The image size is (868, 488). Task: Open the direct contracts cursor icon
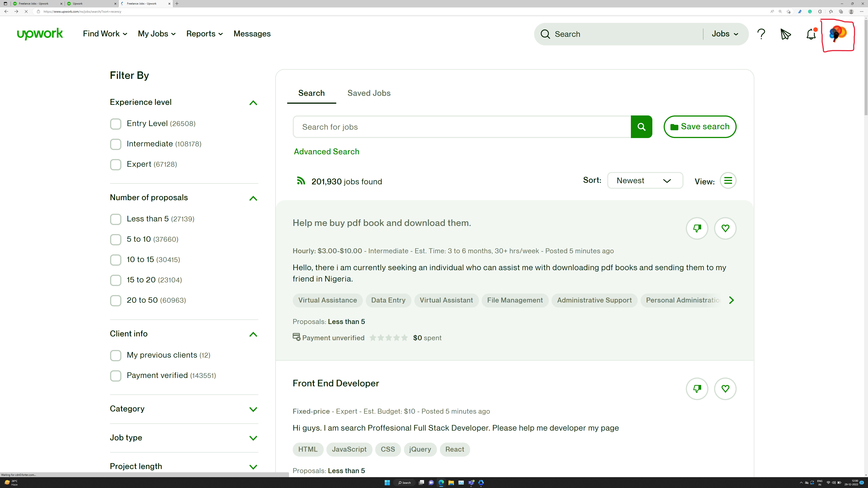tap(785, 34)
